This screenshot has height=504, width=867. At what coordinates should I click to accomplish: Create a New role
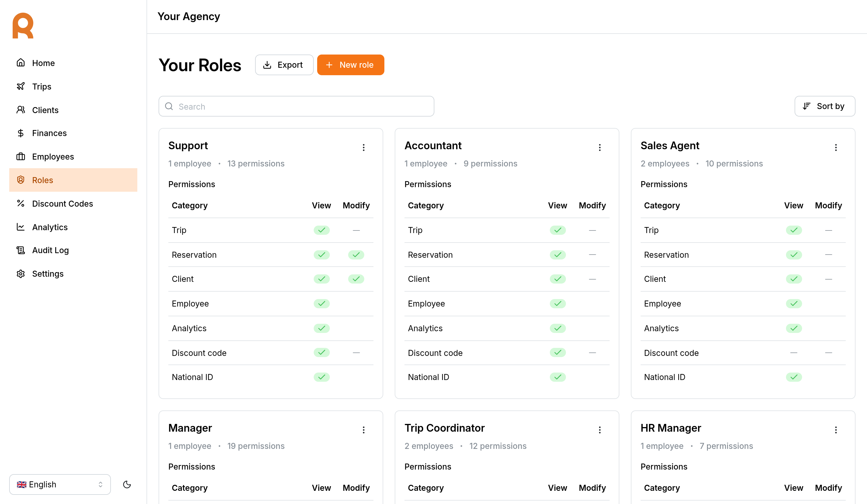pos(350,65)
